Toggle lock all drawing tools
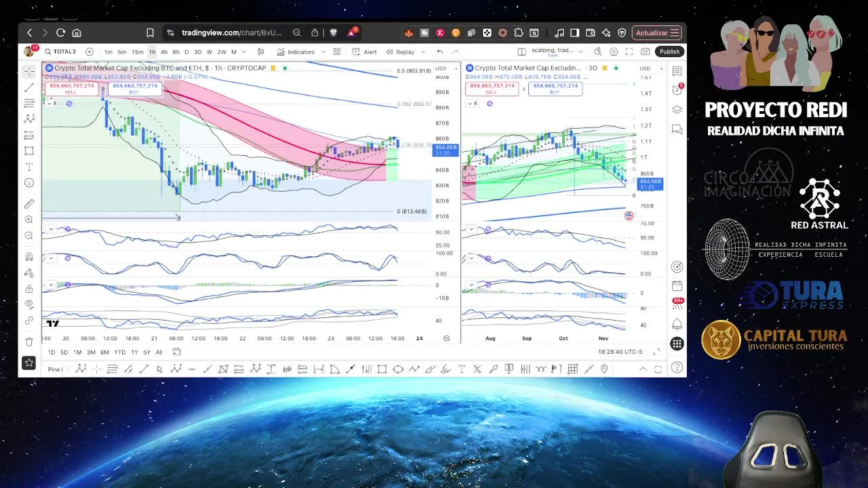 [29, 289]
